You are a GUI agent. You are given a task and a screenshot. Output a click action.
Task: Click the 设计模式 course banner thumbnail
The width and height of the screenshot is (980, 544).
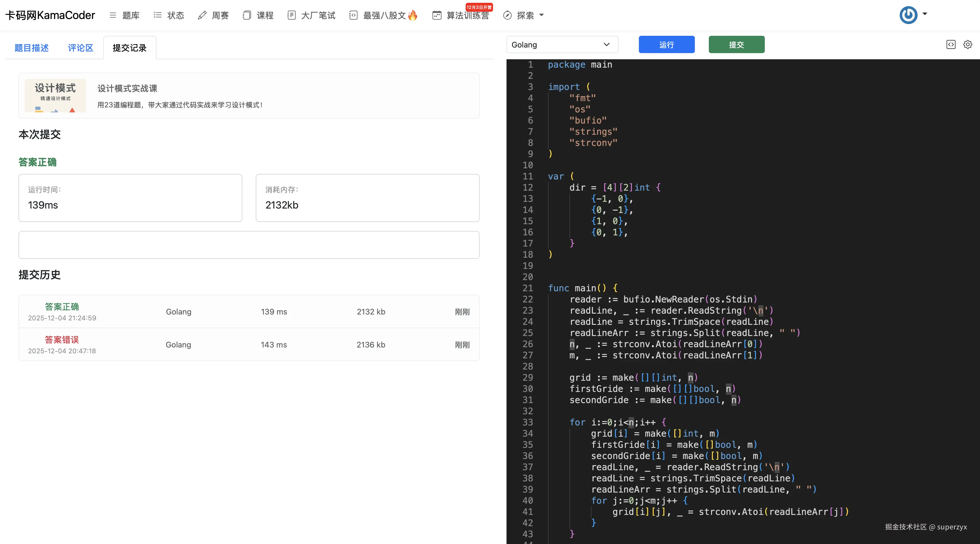55,95
